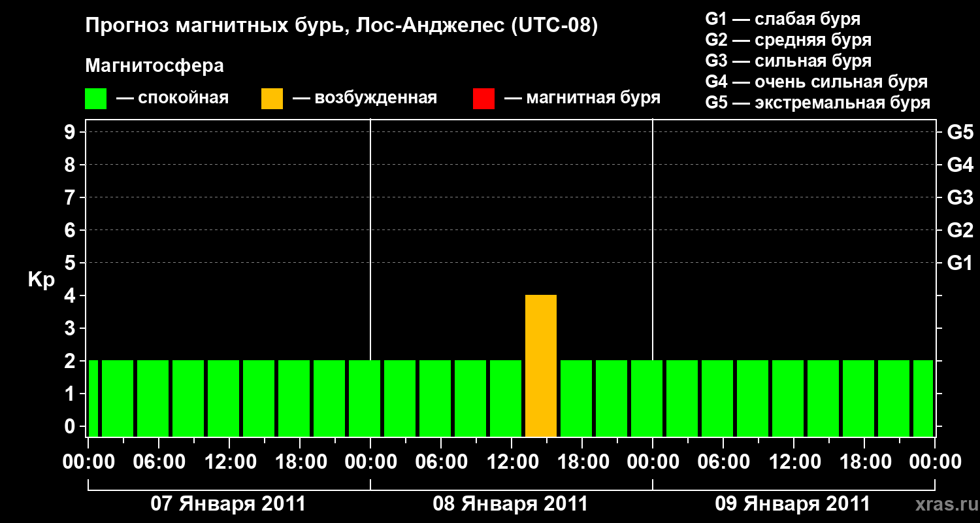Click the 'Магнитосфера' heading
The image size is (980, 523).
tap(155, 66)
